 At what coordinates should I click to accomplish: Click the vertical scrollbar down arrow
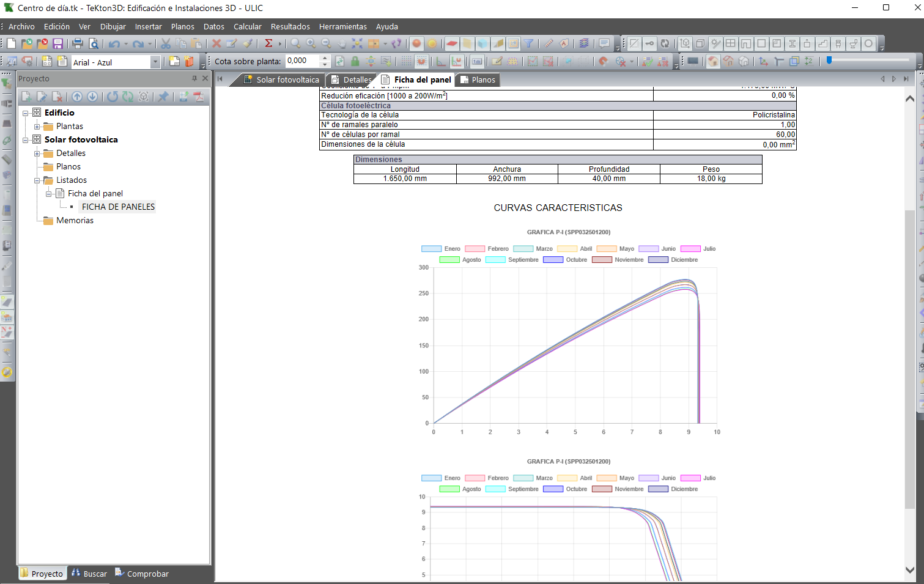pos(910,570)
